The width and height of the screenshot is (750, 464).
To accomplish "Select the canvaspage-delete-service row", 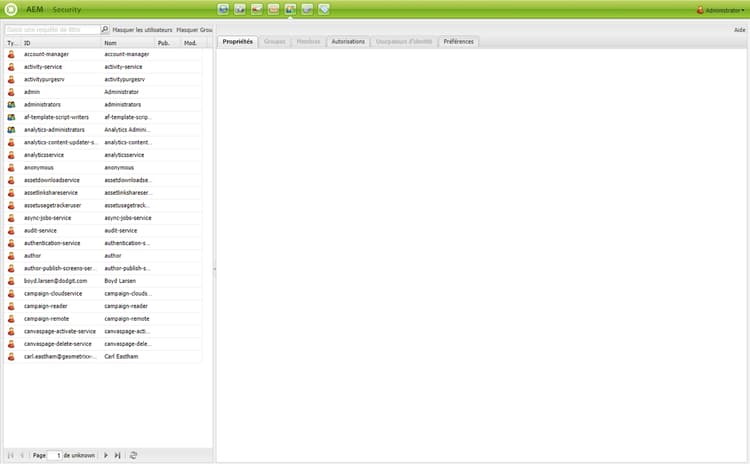I will [x=103, y=344].
